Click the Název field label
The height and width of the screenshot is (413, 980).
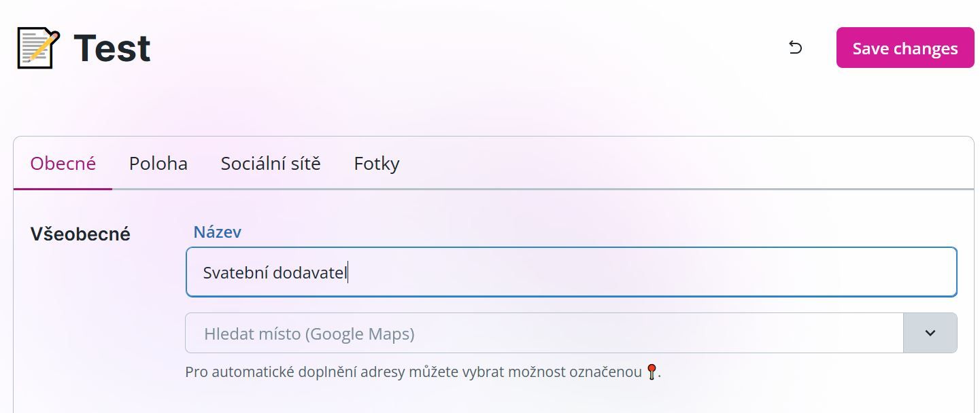click(x=218, y=232)
